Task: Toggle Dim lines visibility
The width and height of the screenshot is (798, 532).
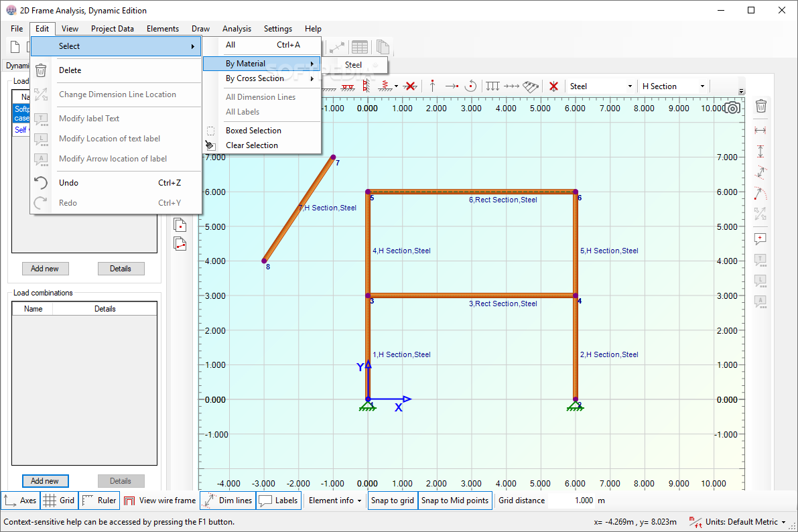Action: 228,501
